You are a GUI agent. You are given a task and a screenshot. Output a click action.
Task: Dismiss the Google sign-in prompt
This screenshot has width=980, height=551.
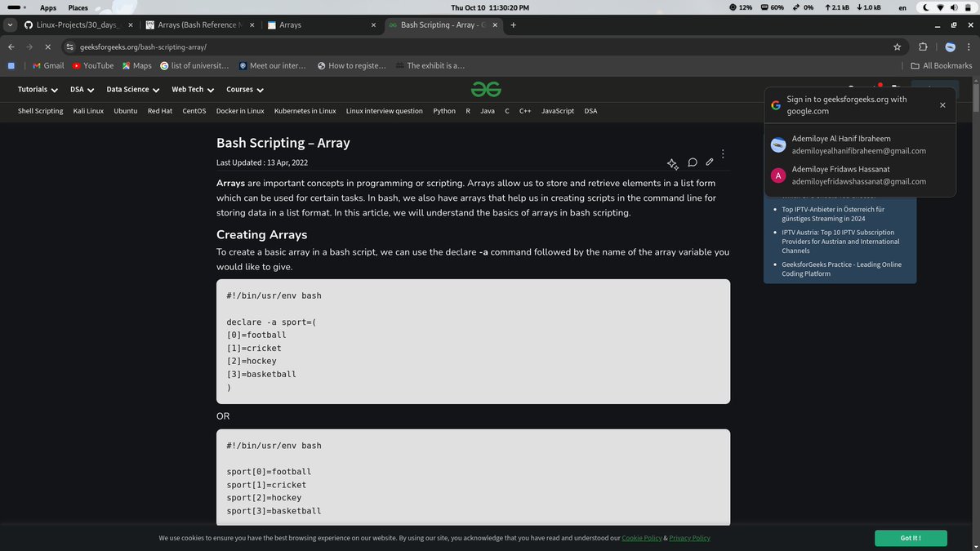click(x=942, y=104)
